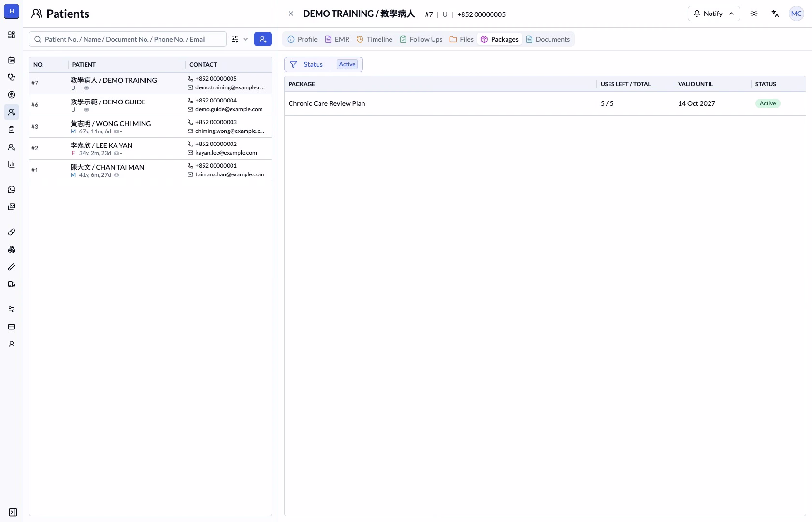Screen dimensions: 812x522
Task: Open the stacked cubes inventory icon
Action: click(12, 249)
